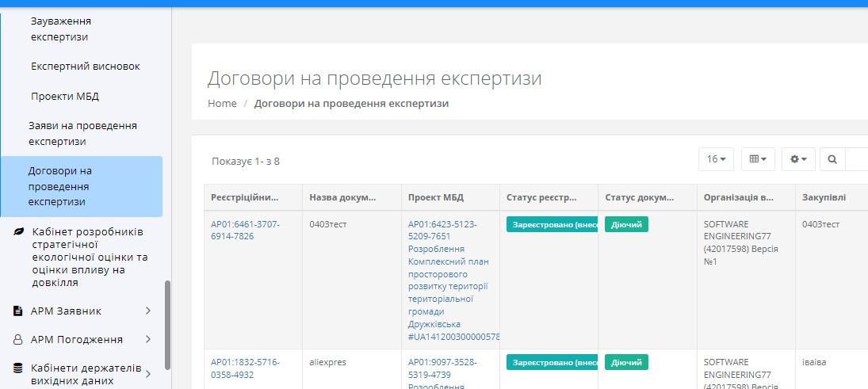The height and width of the screenshot is (389, 868).
Task: Click the document icon beside АРМ Заявник
Action: coord(18,311)
